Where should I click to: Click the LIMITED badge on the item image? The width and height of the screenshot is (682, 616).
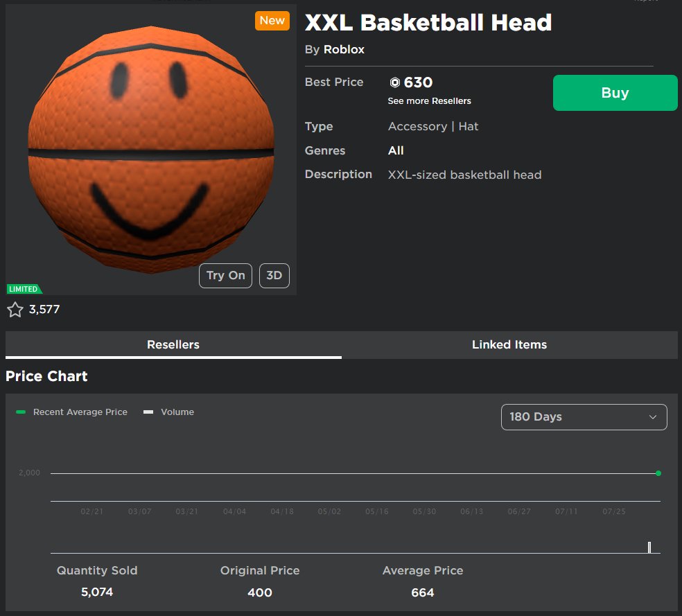pos(24,288)
